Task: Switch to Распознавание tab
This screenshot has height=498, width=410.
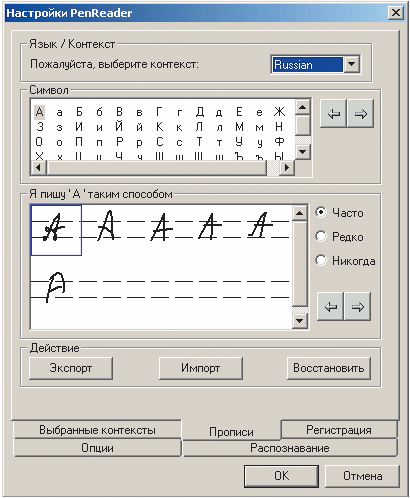Action: 290,448
